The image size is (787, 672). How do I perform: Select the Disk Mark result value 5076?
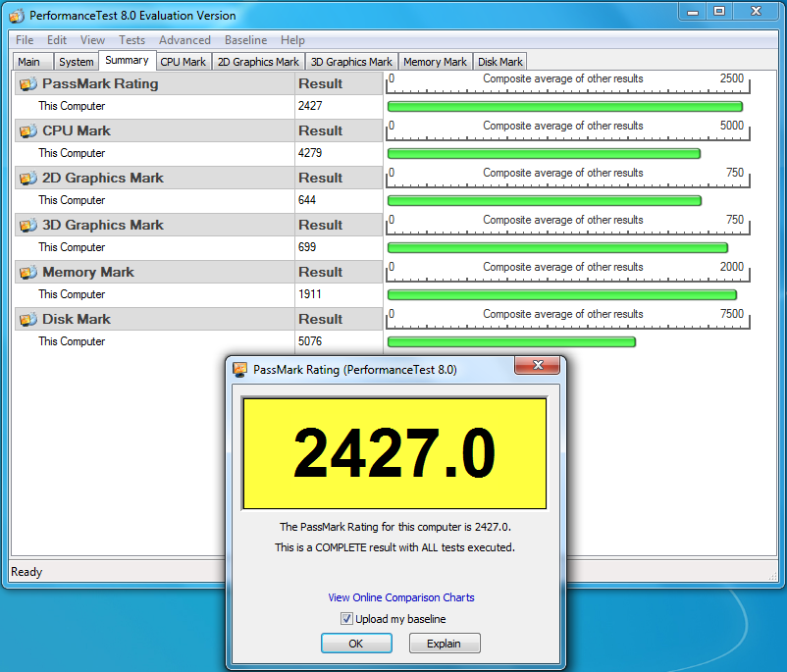tap(310, 341)
